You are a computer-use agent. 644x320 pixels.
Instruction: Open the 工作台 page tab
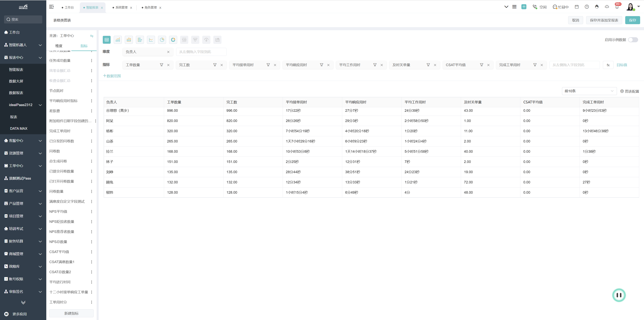pyautogui.click(x=68, y=8)
